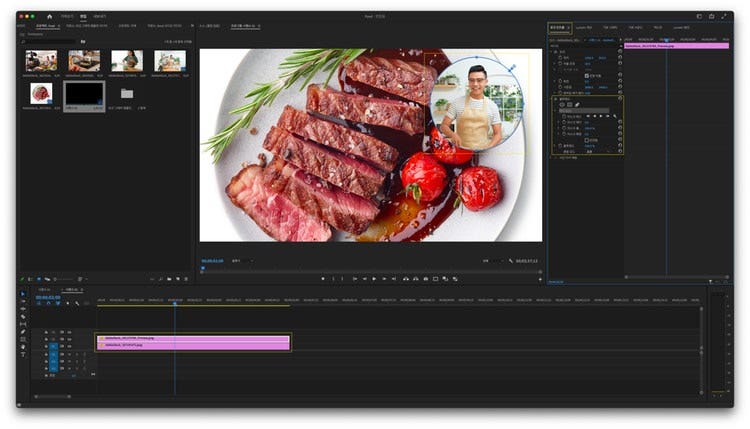Reset the Position parameter
750x429 pixels.
[x=620, y=57]
